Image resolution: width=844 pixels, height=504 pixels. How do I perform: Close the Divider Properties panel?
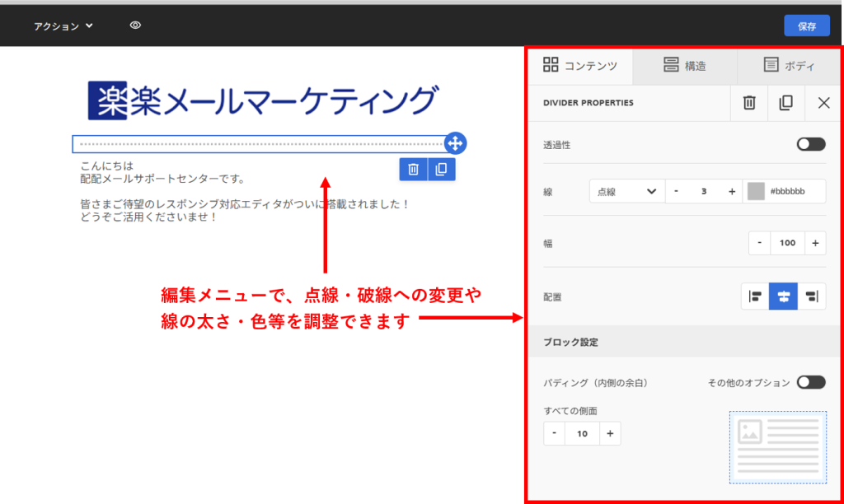click(823, 103)
